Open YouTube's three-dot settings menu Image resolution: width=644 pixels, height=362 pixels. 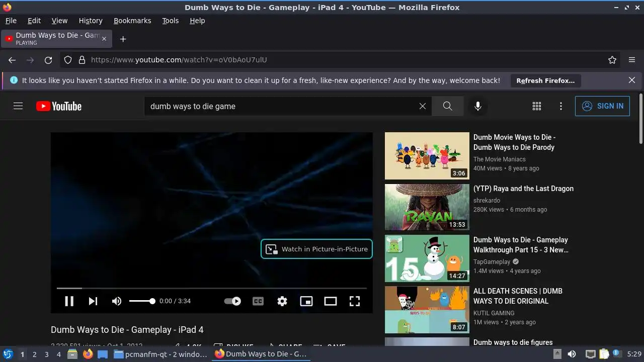tap(561, 106)
